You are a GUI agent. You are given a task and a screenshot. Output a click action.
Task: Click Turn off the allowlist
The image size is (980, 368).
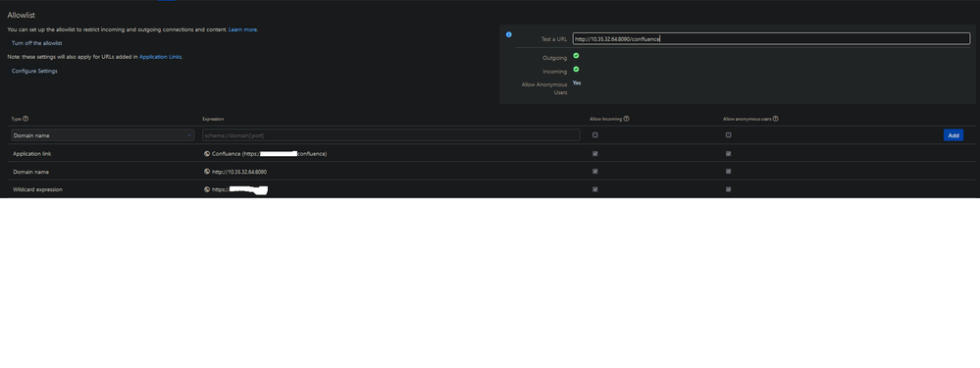pos(37,43)
